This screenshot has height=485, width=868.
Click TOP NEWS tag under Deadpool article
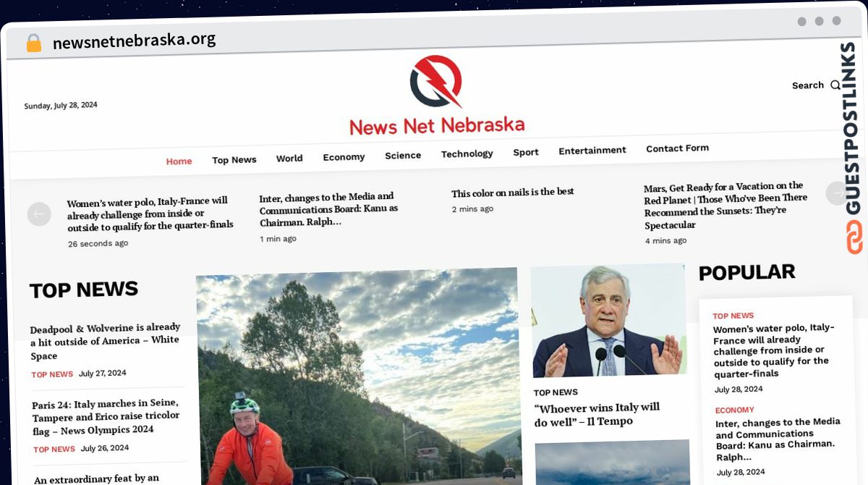click(x=52, y=375)
